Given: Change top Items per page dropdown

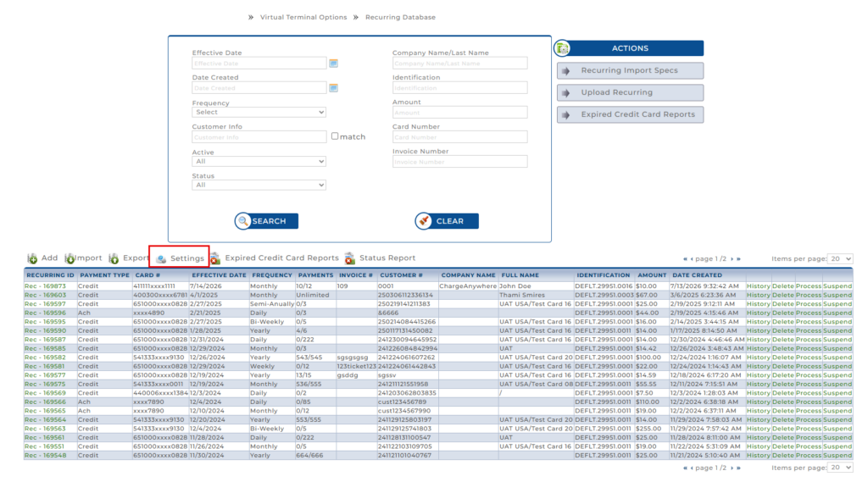Looking at the screenshot, I should [840, 259].
